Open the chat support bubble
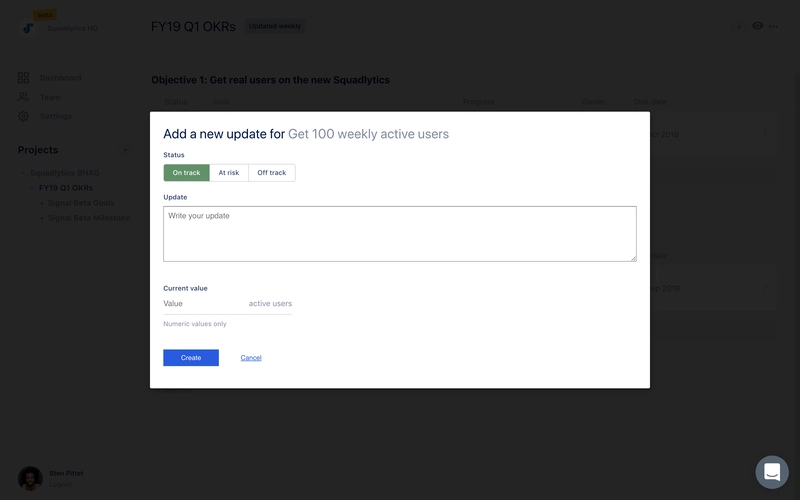The height and width of the screenshot is (500, 800). 772,472
